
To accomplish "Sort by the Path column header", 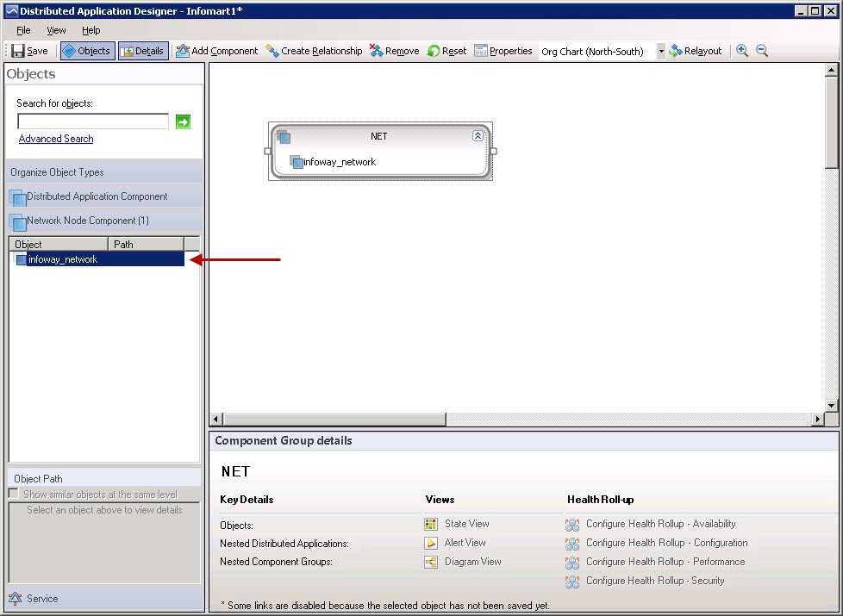I will coord(146,244).
